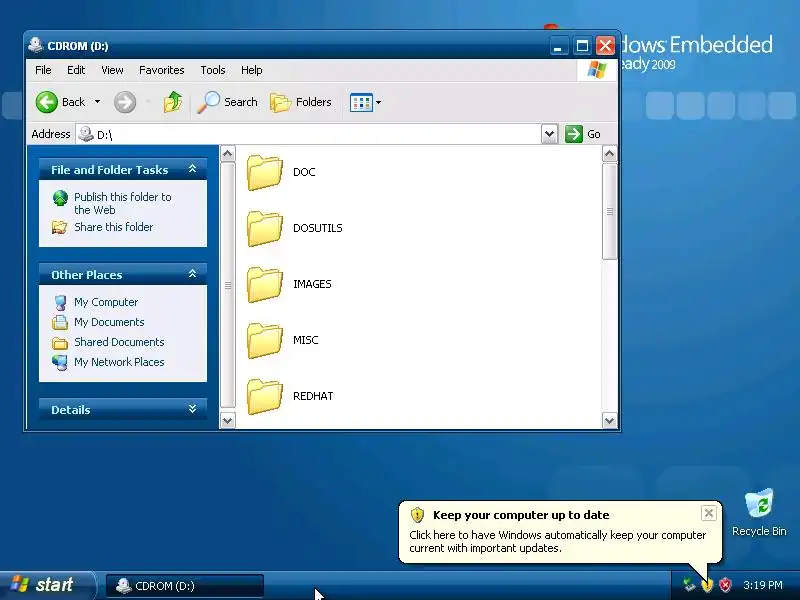Go up one folder level
The image size is (800, 600).
coord(173,102)
